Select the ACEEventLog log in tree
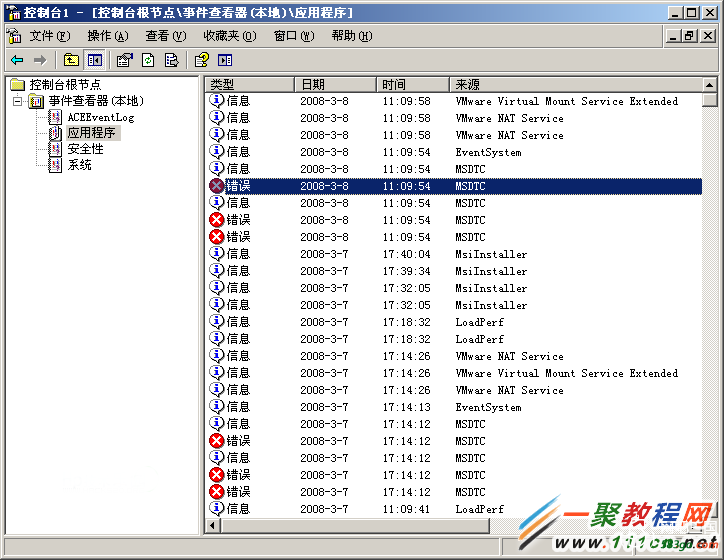Viewport: 724px width, 560px height. tap(101, 117)
